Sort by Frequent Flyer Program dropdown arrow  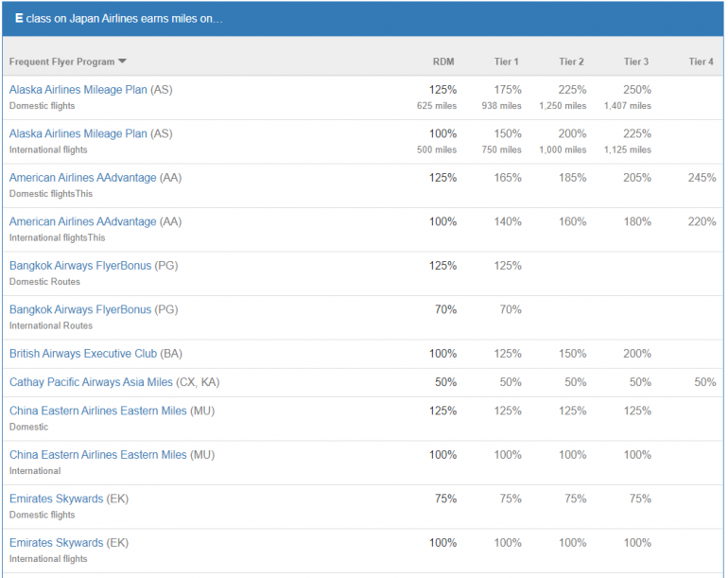click(123, 62)
